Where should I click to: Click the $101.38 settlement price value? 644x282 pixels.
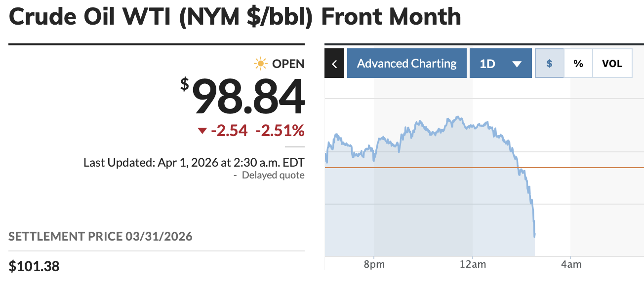(x=34, y=266)
